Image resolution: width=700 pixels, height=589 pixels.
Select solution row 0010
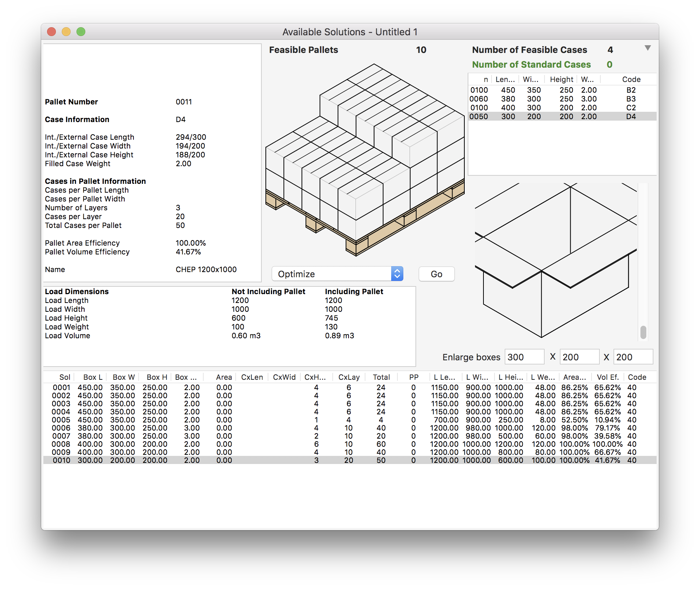click(x=350, y=460)
